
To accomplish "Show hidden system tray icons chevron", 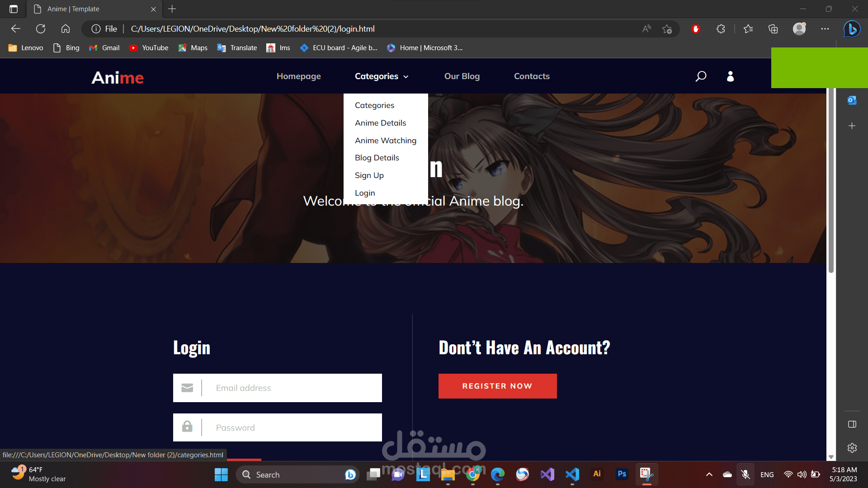I will 709,474.
